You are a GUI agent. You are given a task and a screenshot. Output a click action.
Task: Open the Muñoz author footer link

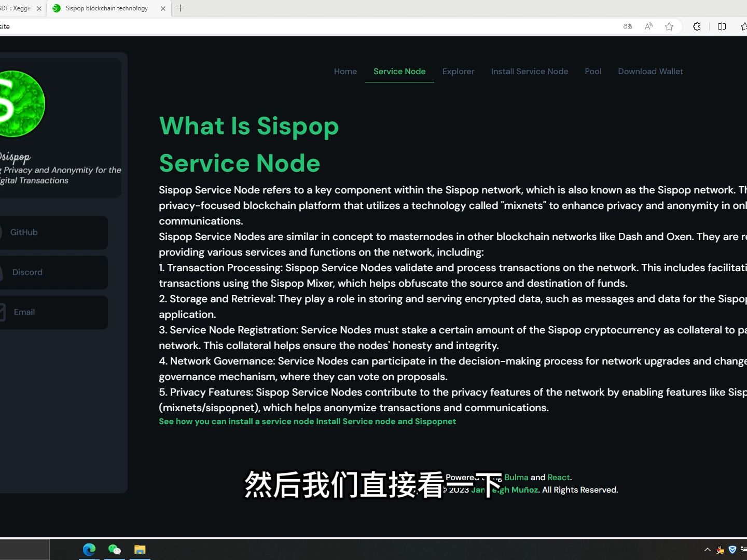coord(504,490)
